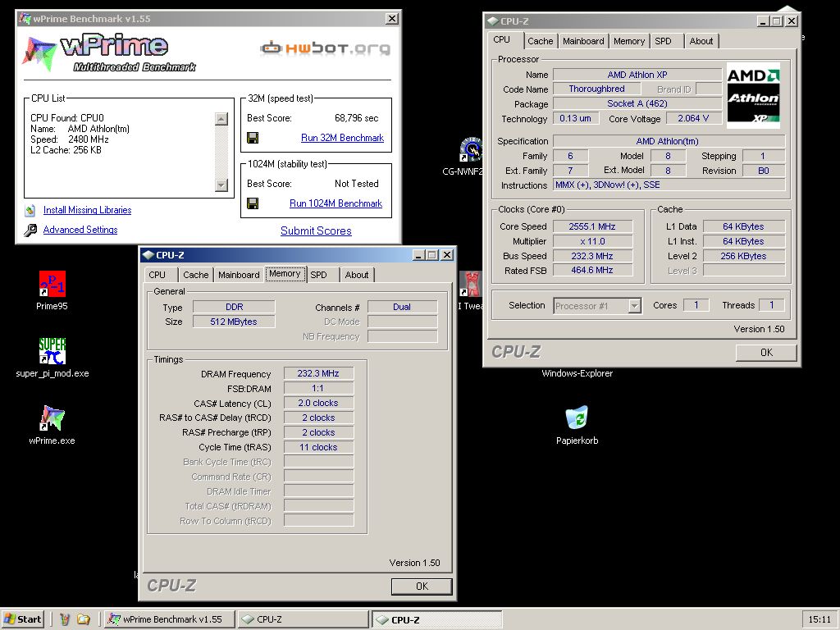Click the wPrime logo graphic
The image size is (840, 630).
[107, 52]
